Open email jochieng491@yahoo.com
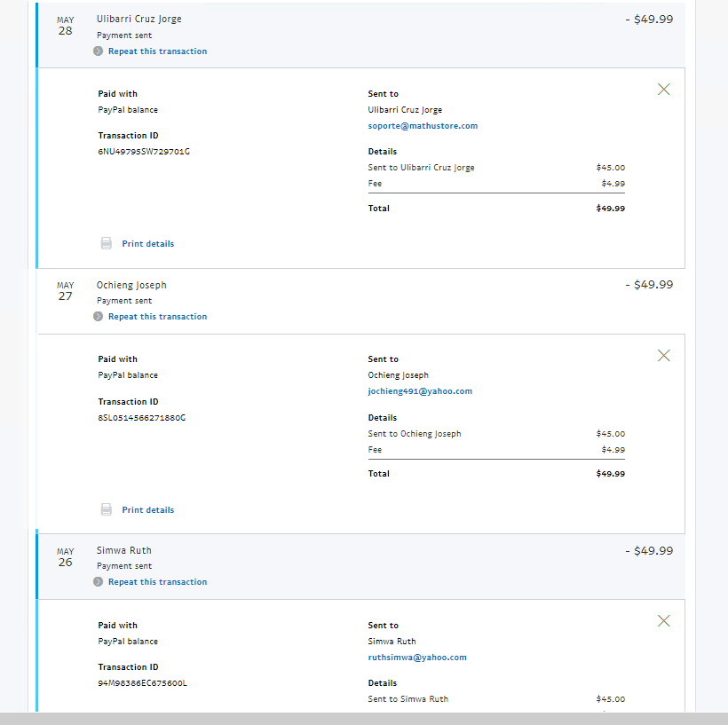728x725 pixels. pyautogui.click(x=420, y=391)
